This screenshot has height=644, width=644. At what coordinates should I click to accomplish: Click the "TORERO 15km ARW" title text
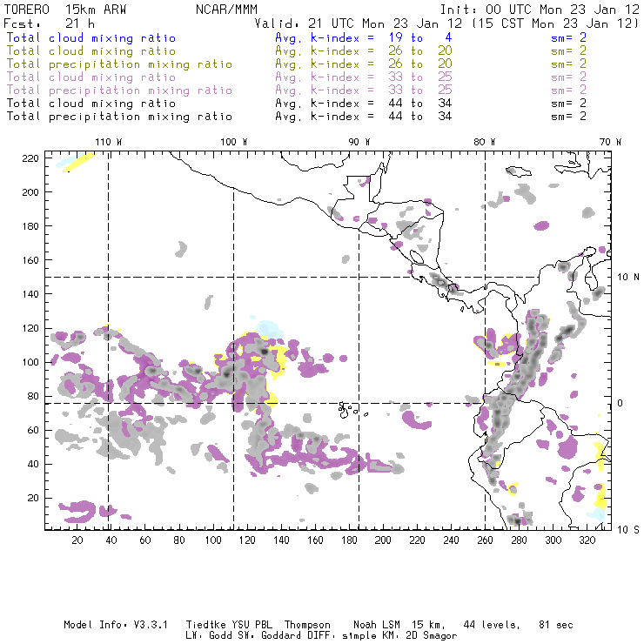point(65,10)
